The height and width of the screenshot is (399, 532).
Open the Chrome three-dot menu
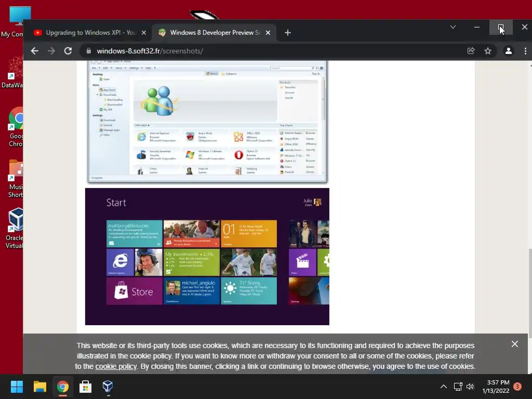526,51
